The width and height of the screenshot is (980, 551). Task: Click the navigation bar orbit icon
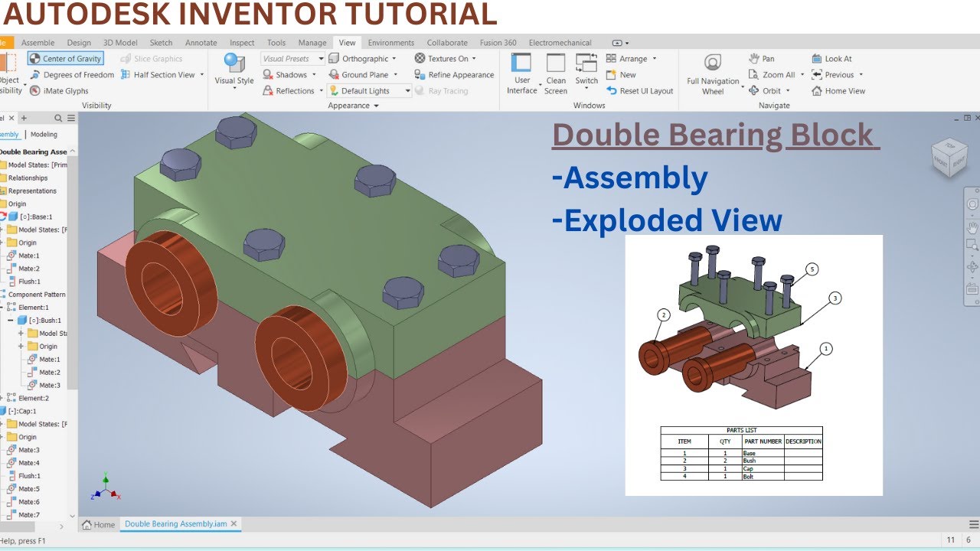pyautogui.click(x=972, y=266)
